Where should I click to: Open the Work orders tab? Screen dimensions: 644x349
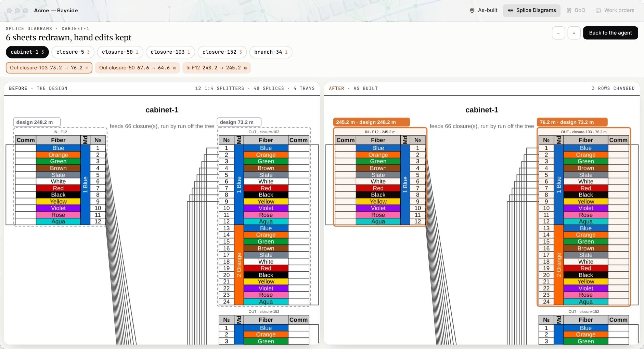615,11
